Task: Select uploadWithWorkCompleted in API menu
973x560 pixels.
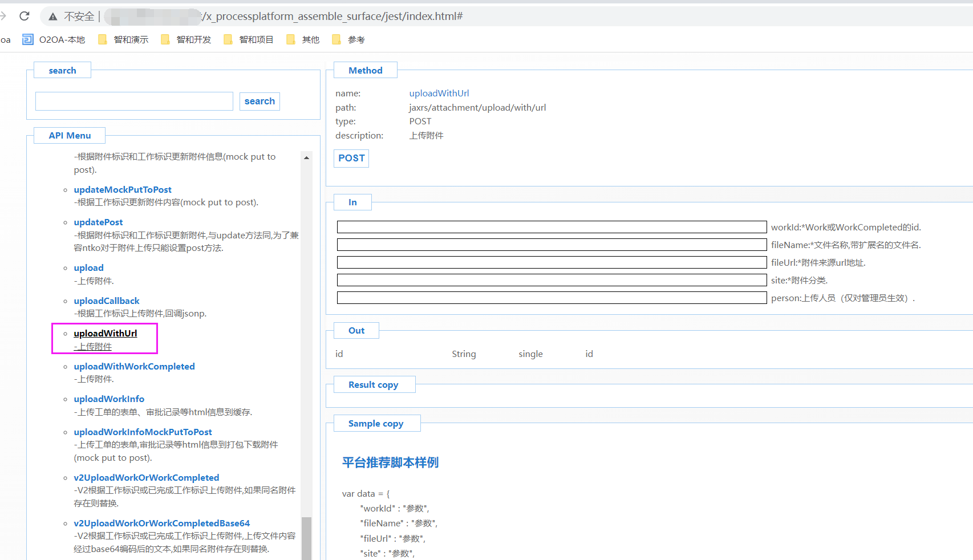Action: point(134,366)
